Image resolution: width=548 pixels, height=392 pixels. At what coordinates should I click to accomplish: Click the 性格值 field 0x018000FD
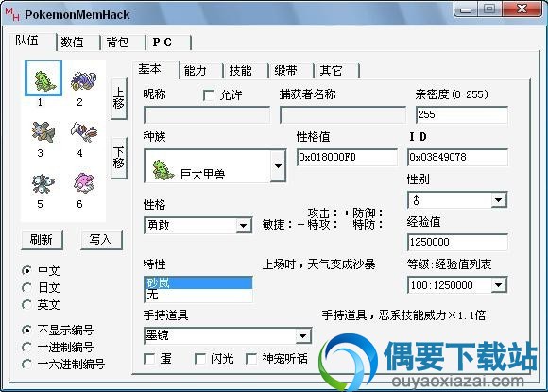click(x=347, y=157)
